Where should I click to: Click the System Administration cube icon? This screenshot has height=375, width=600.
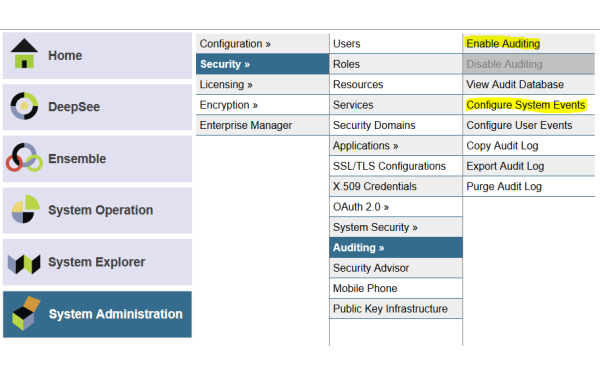point(26,313)
